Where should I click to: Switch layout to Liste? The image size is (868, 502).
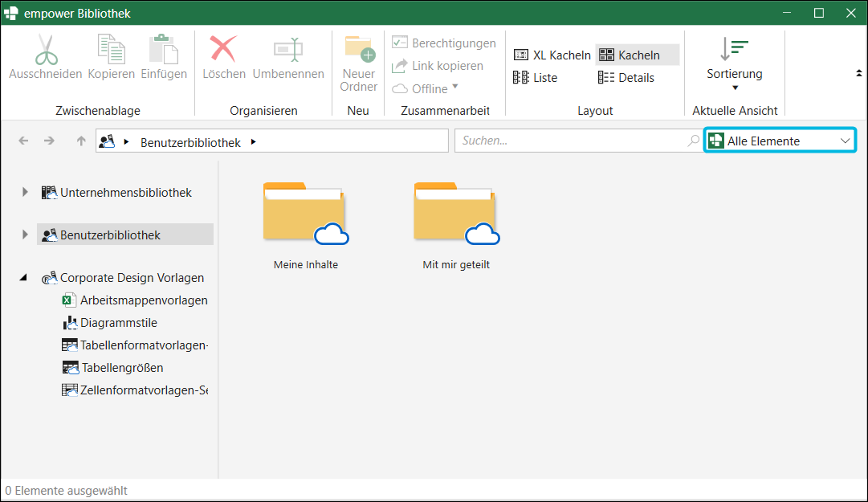(x=535, y=77)
